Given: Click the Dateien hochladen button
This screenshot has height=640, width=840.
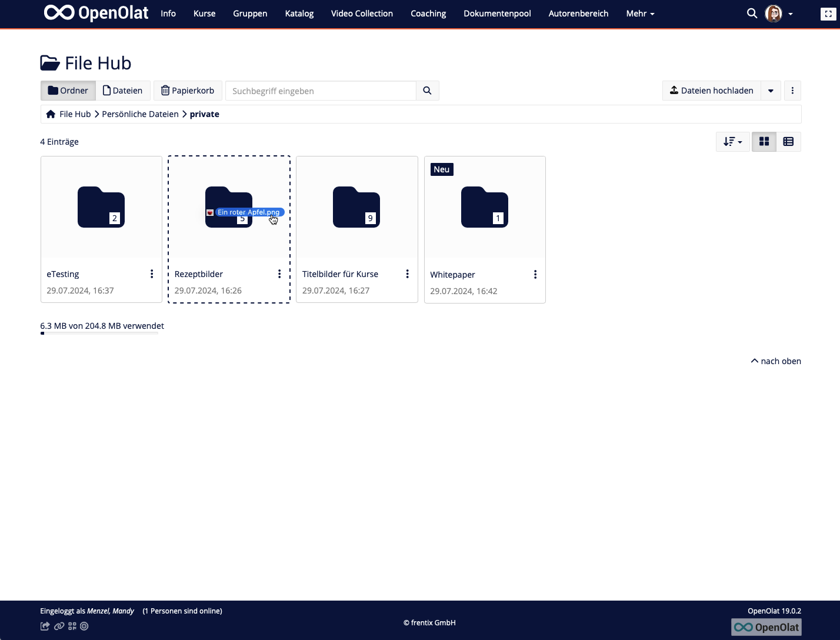Looking at the screenshot, I should [711, 91].
